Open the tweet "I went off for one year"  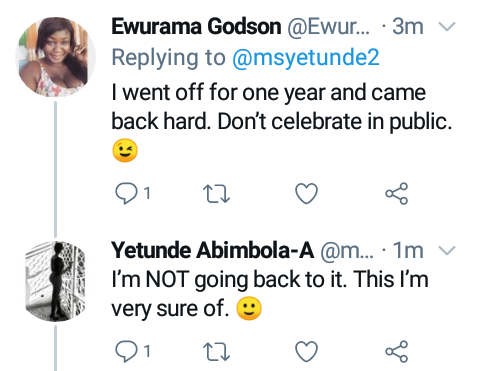point(282,122)
